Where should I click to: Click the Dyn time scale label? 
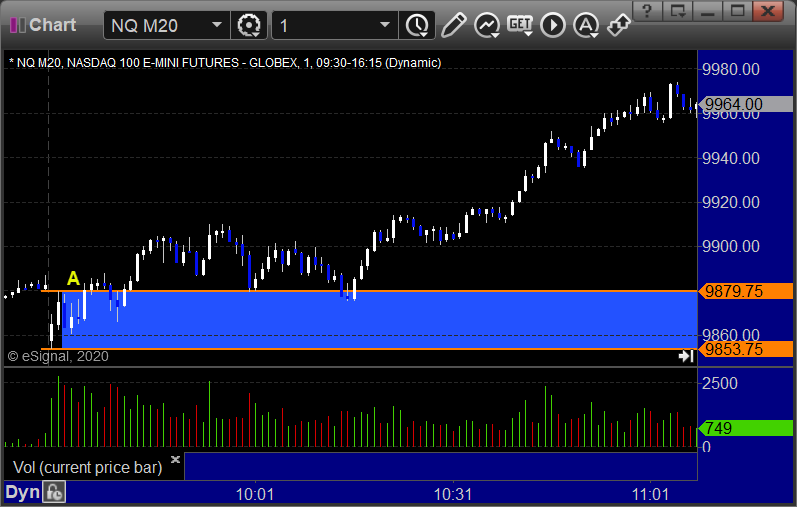(x=22, y=492)
